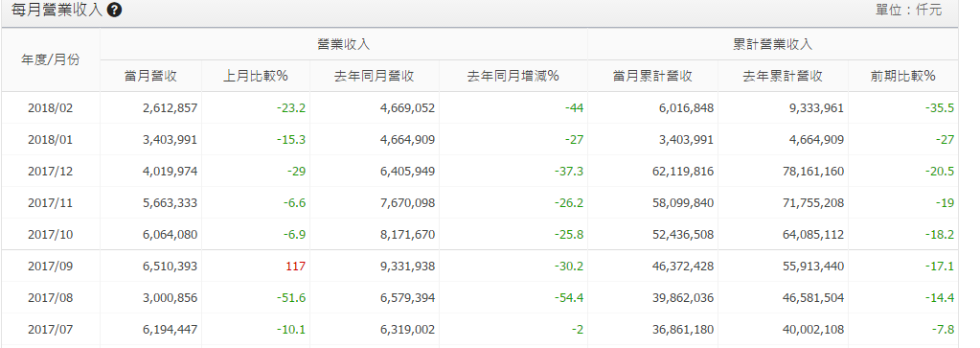Click the -29 month comparison value
980x348 pixels.
coord(296,172)
